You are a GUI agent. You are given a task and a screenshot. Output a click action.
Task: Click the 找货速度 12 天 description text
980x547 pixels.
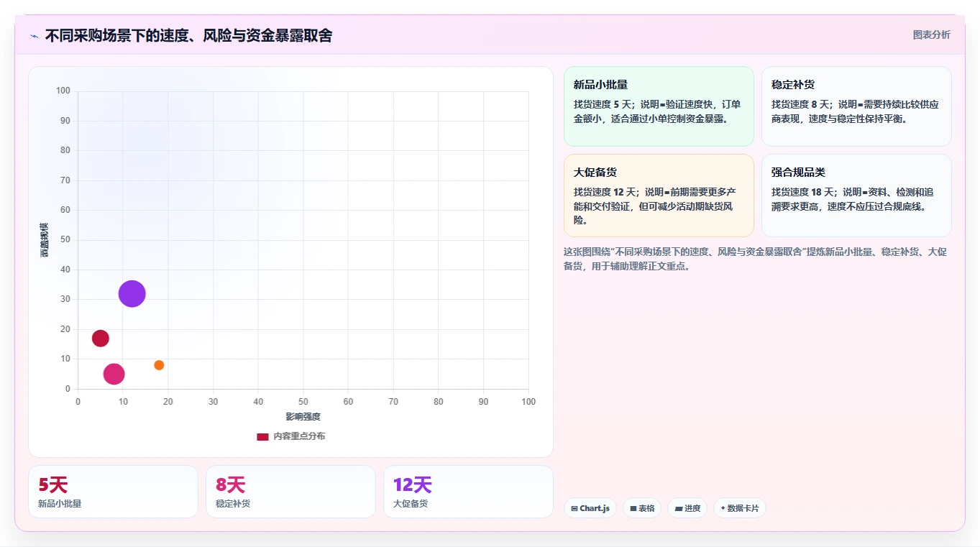pyautogui.click(x=655, y=206)
